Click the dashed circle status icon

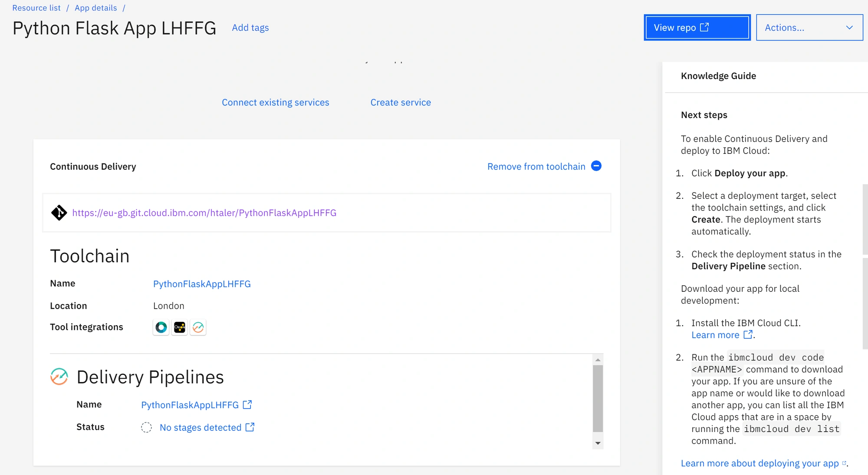(146, 427)
